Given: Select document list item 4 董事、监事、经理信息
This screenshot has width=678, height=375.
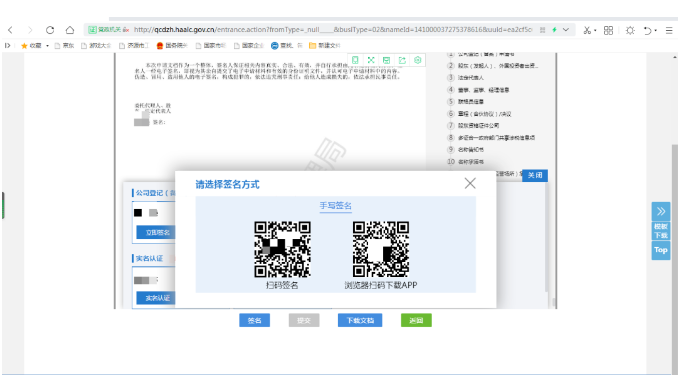Looking at the screenshot, I should (478, 90).
